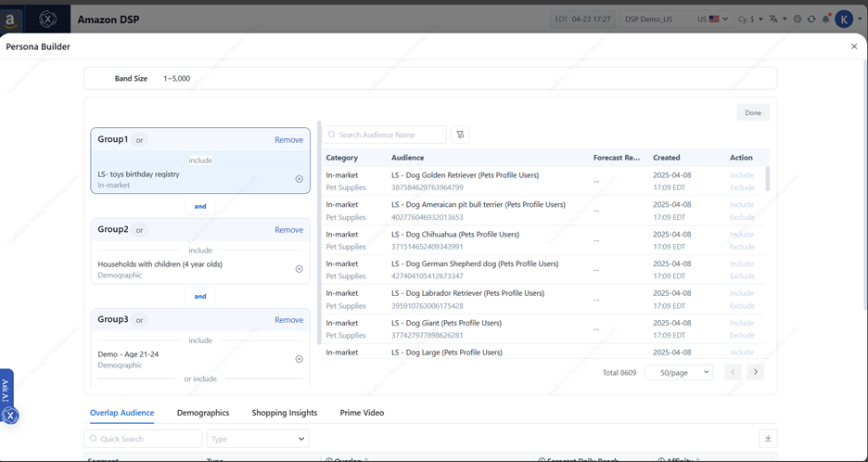
Task: Go to next page of audiences
Action: [x=756, y=372]
